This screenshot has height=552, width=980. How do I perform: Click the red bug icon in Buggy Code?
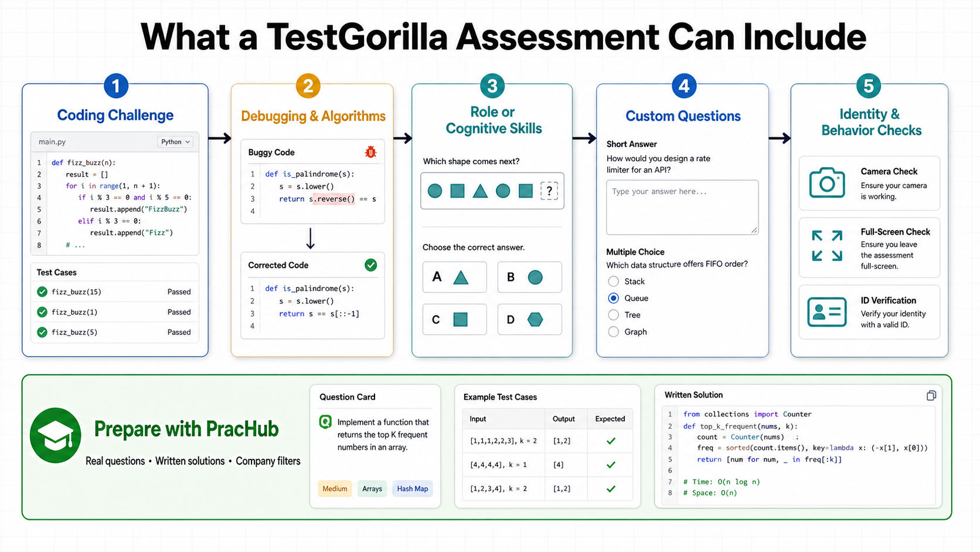point(370,153)
